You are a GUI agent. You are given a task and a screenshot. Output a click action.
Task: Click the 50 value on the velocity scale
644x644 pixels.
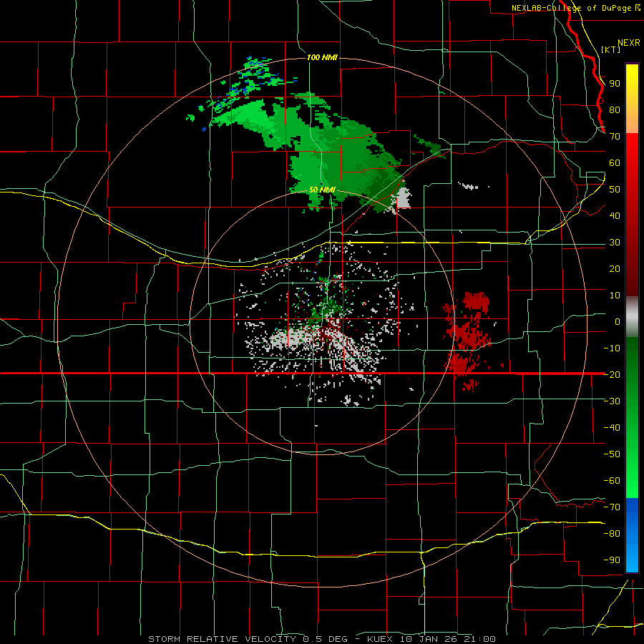615,190
